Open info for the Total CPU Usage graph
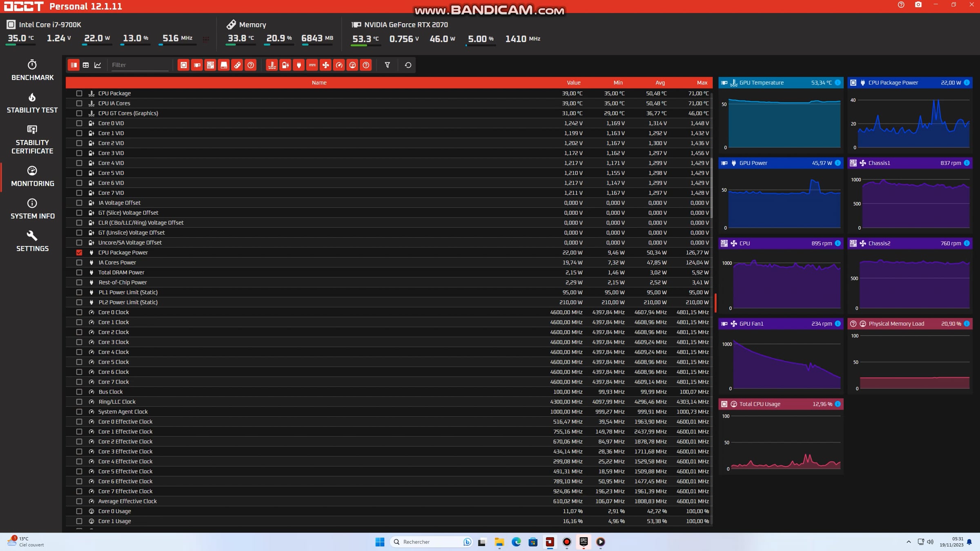Viewport: 980px width, 551px height. (x=838, y=404)
